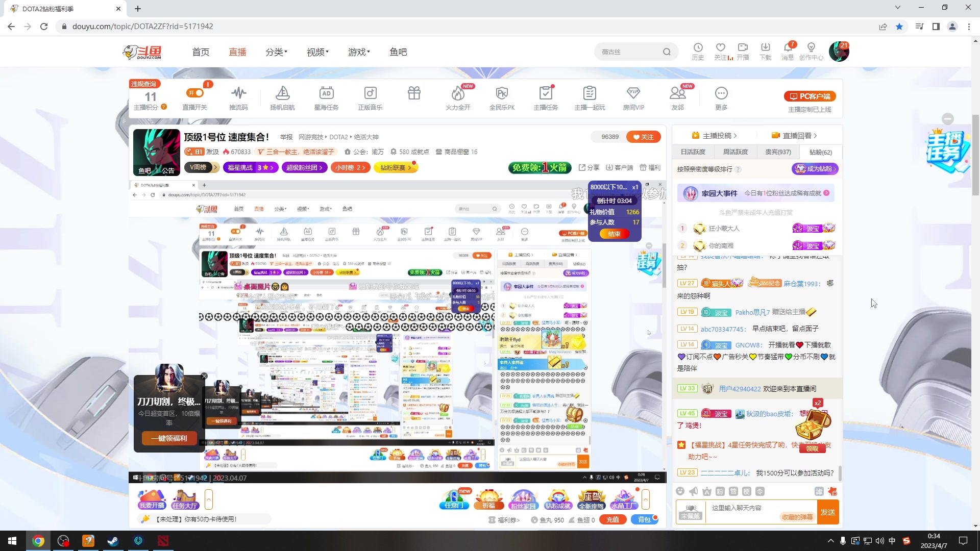The width and height of the screenshot is (980, 551).
Task: Close the 刀刀切割 ad popup
Action: point(204,376)
